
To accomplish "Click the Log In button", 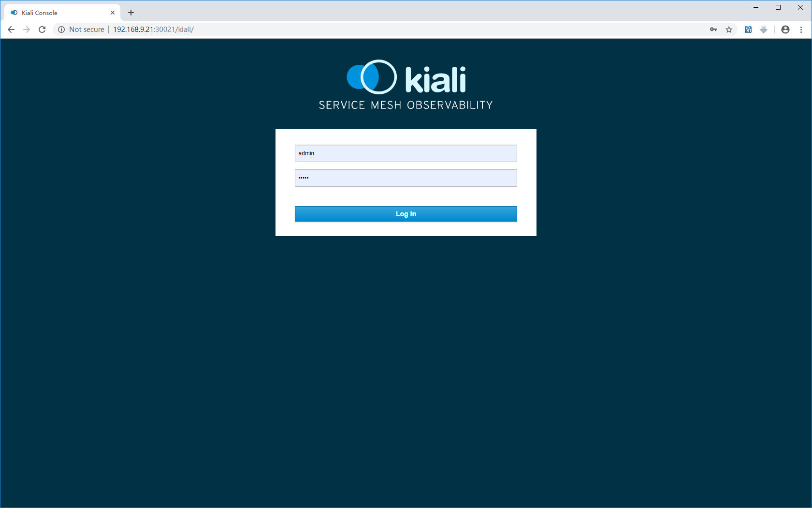I will pos(406,214).
